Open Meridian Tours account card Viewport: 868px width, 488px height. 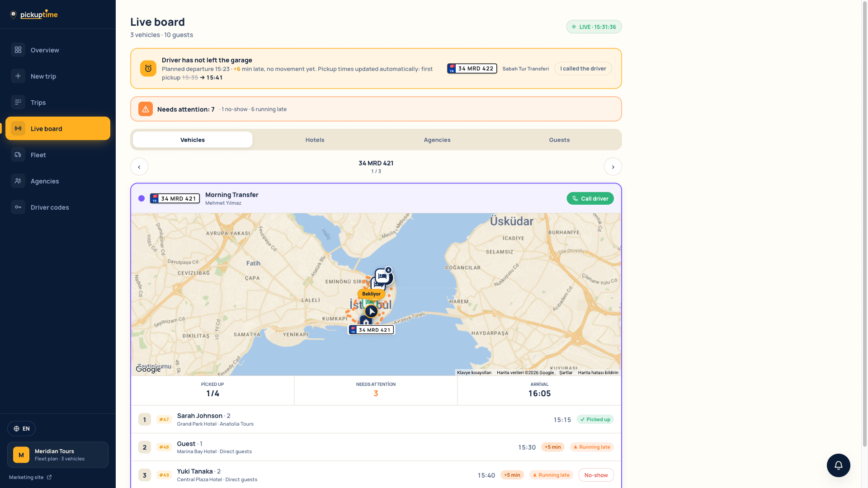coord(58,455)
